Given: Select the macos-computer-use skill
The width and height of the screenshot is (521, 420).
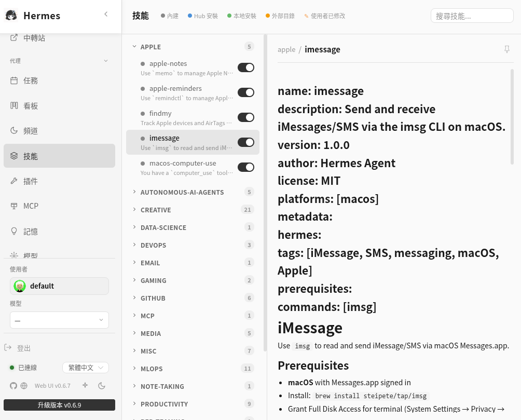Looking at the screenshot, I should pyautogui.click(x=186, y=168).
